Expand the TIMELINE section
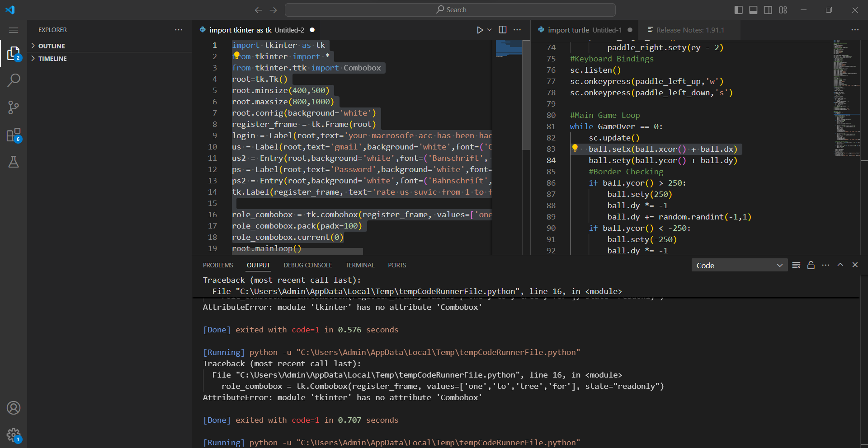Image resolution: width=868 pixels, height=448 pixels. pyautogui.click(x=109, y=59)
